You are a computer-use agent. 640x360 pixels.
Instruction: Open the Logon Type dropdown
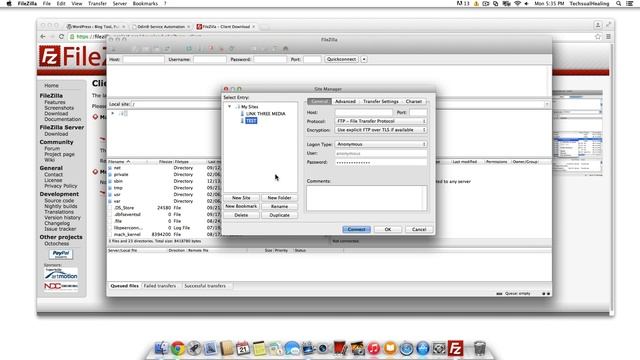[x=381, y=144]
